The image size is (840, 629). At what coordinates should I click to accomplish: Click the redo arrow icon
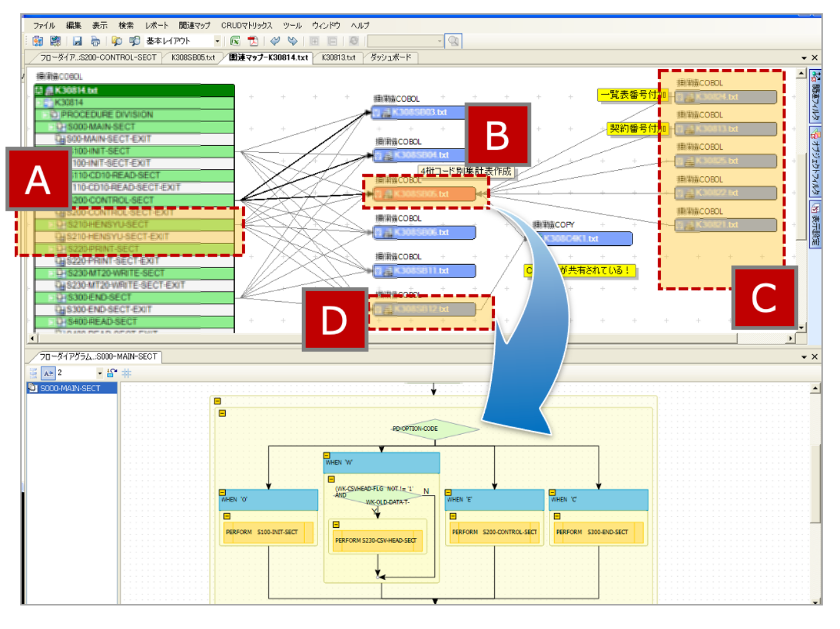tap(292, 41)
